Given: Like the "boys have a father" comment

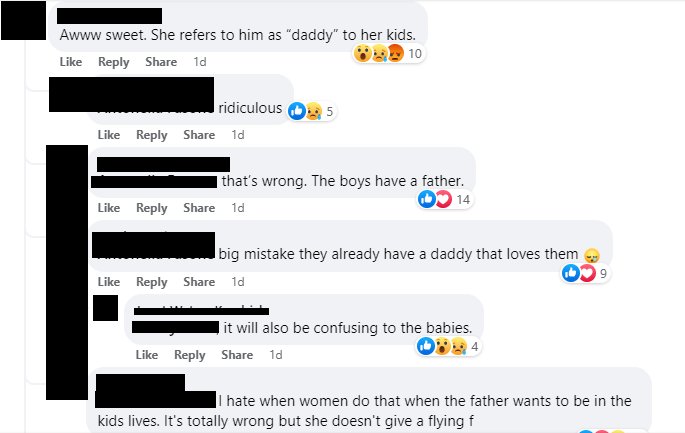Looking at the screenshot, I should (109, 208).
